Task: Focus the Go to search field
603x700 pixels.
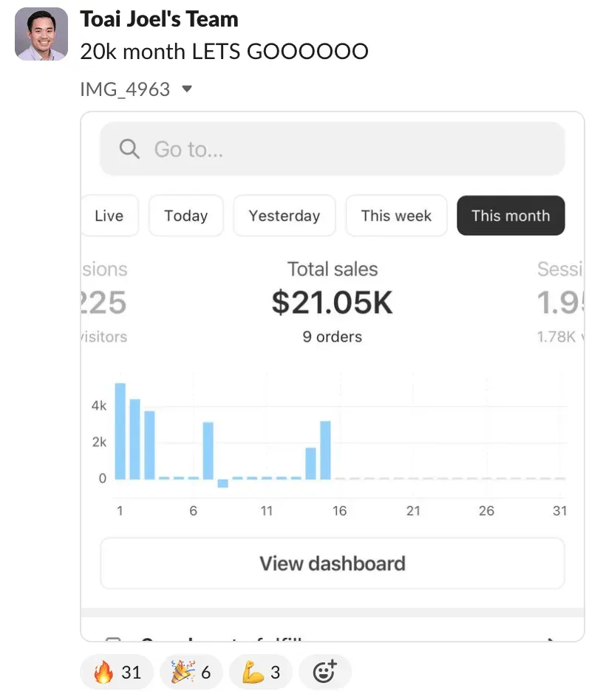Action: (333, 148)
